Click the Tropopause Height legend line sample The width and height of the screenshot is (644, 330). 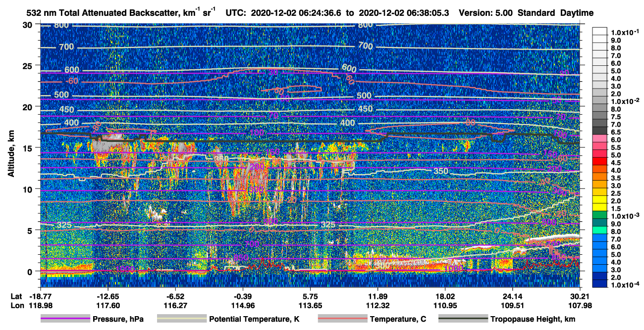point(463,319)
